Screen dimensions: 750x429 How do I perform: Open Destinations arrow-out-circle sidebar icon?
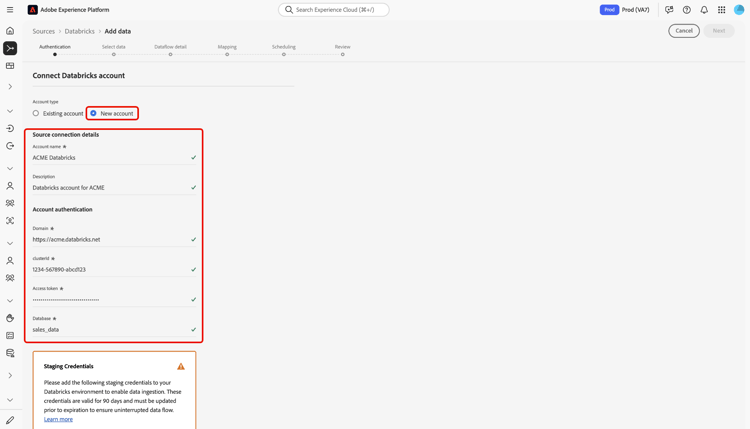[x=10, y=146]
